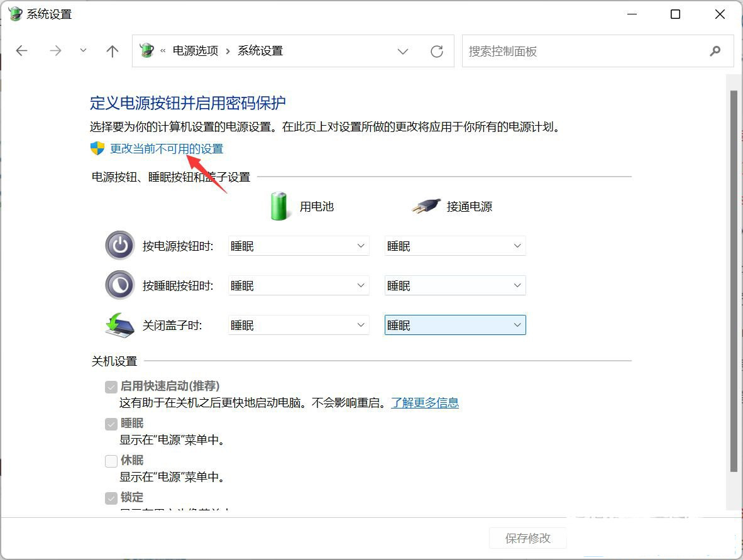Image resolution: width=743 pixels, height=560 pixels.
Task: Click the Forward navigation arrow
Action: [56, 51]
